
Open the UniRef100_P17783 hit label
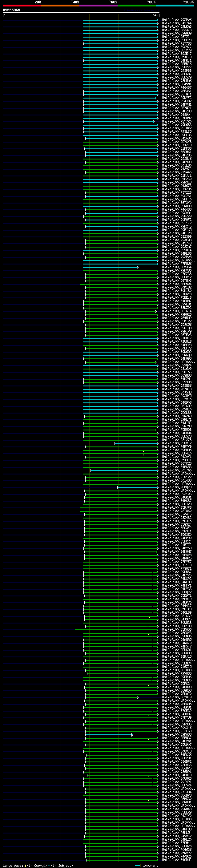click(176, 43)
